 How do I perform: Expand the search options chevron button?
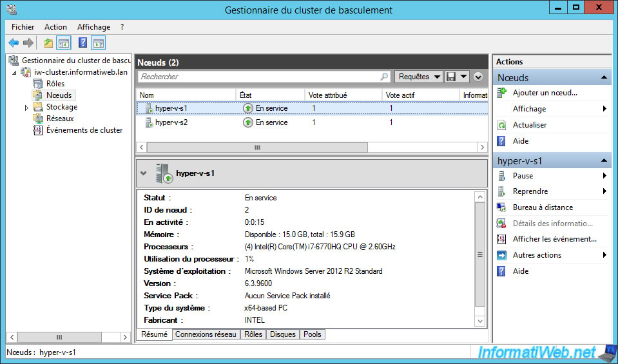478,77
